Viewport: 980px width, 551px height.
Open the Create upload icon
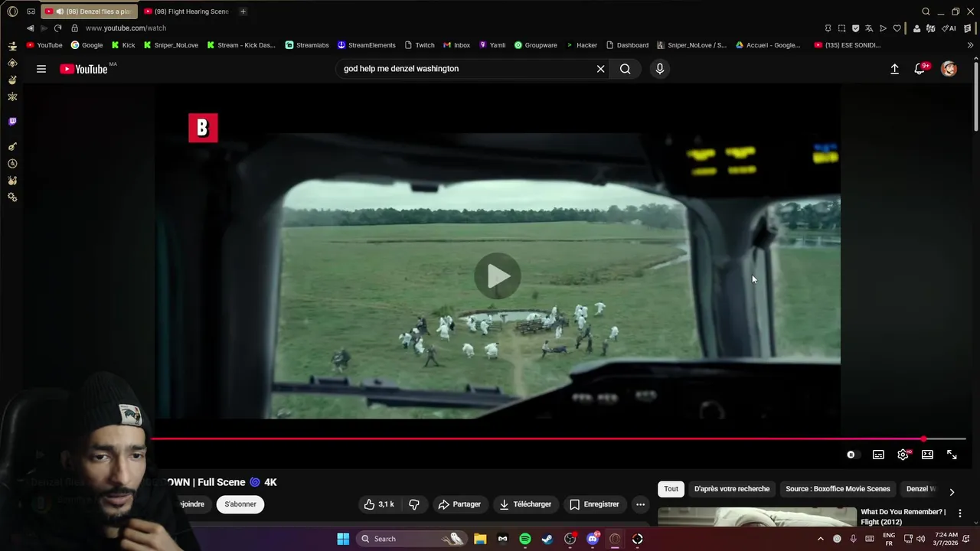pyautogui.click(x=894, y=69)
